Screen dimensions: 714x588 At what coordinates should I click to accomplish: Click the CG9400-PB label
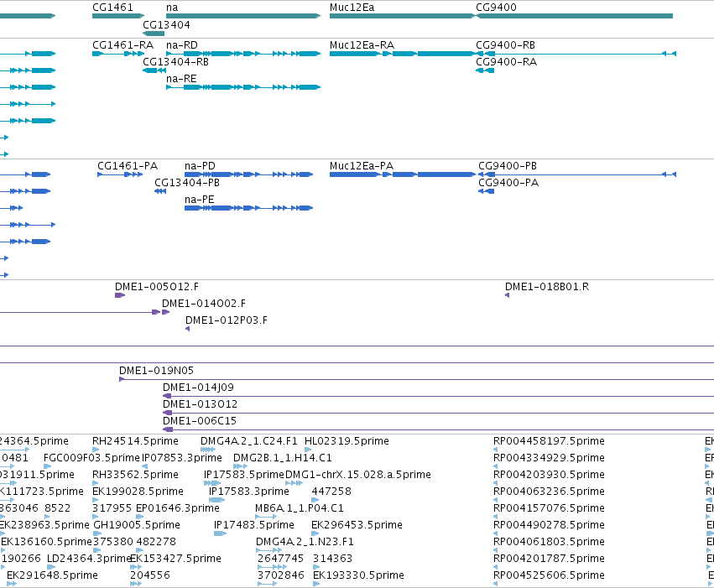point(508,165)
